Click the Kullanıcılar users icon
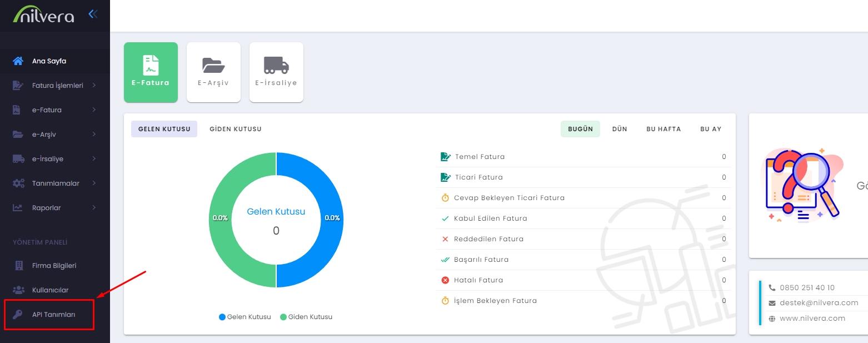 (18, 290)
